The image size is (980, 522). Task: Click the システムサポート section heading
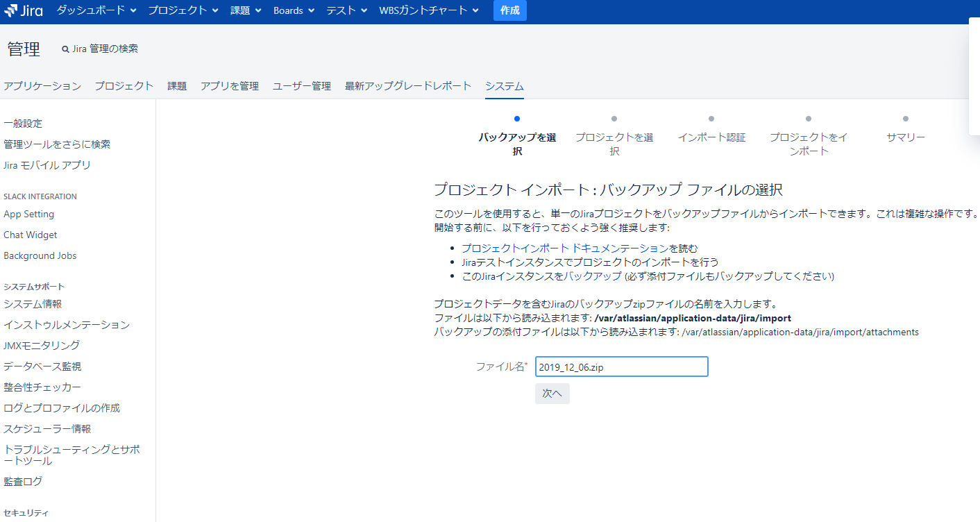34,287
